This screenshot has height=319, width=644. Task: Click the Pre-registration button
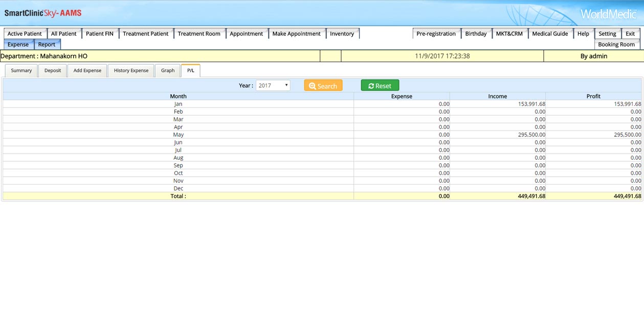[x=436, y=34]
